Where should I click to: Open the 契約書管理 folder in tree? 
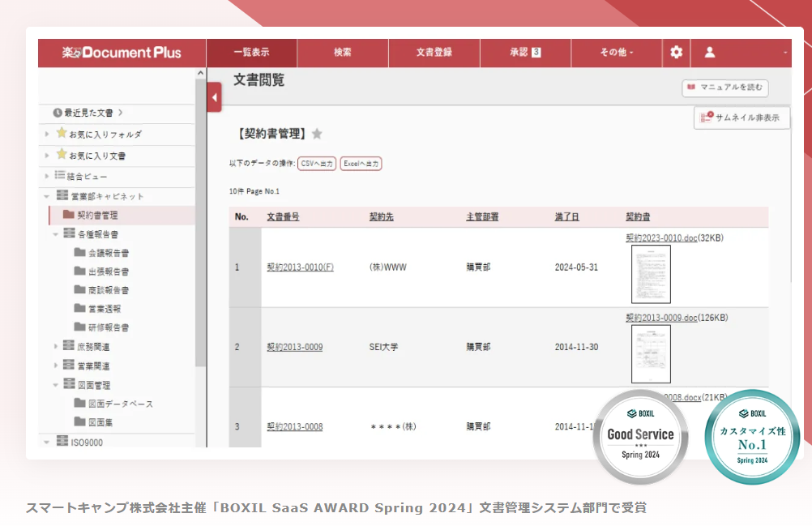pyautogui.click(x=96, y=216)
